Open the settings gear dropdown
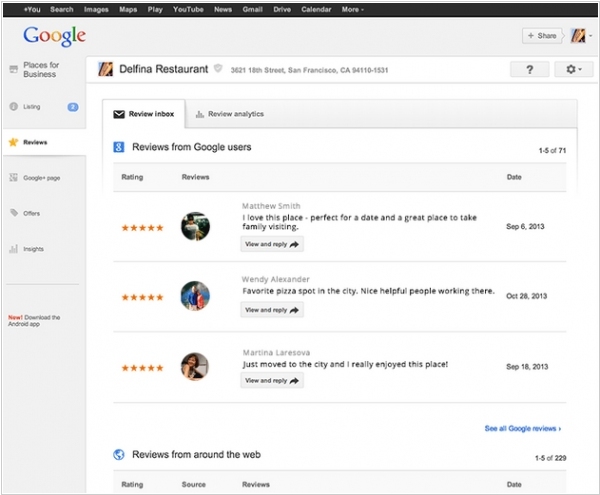Screen dimensions: 600x495 (x=574, y=69)
